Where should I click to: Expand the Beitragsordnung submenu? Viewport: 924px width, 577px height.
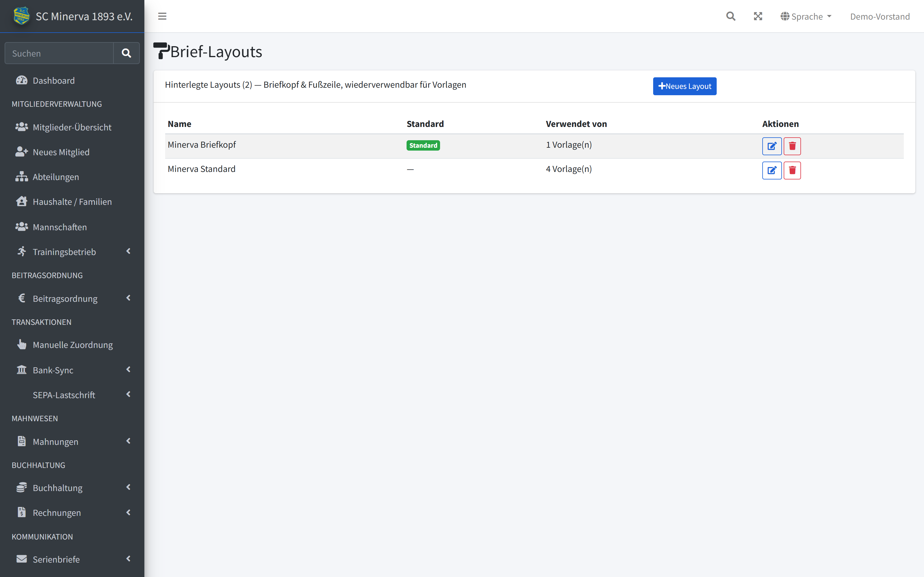pyautogui.click(x=72, y=298)
